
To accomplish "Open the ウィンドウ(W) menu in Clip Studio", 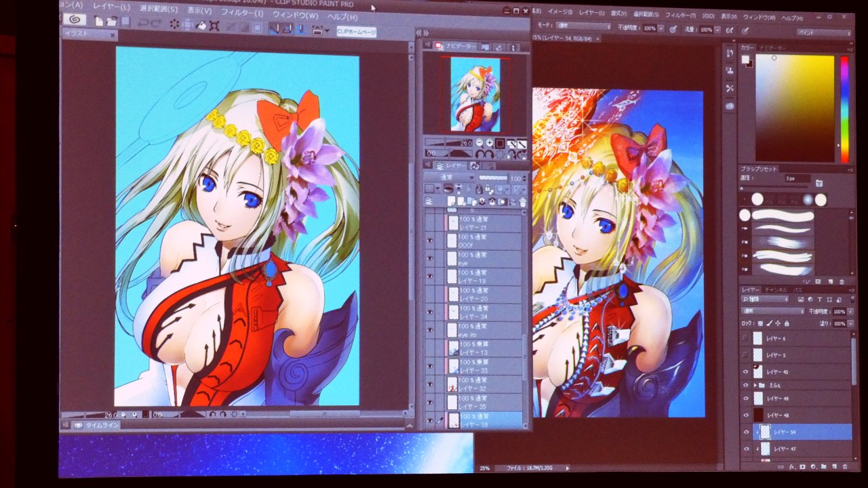I will click(295, 15).
